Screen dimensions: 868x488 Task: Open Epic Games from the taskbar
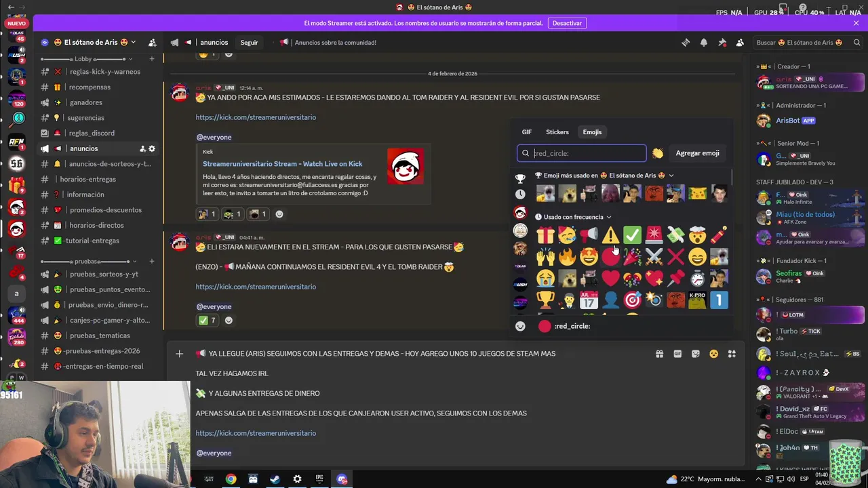click(319, 479)
